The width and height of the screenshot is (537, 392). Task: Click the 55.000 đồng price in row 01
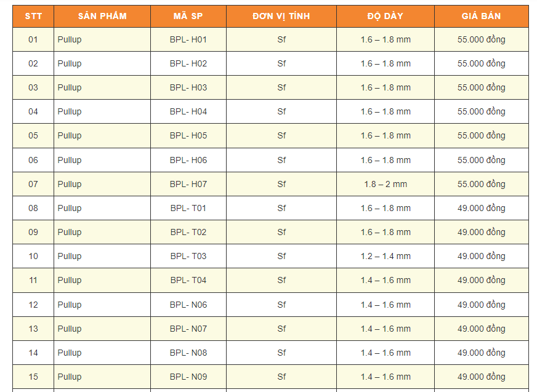tap(481, 39)
